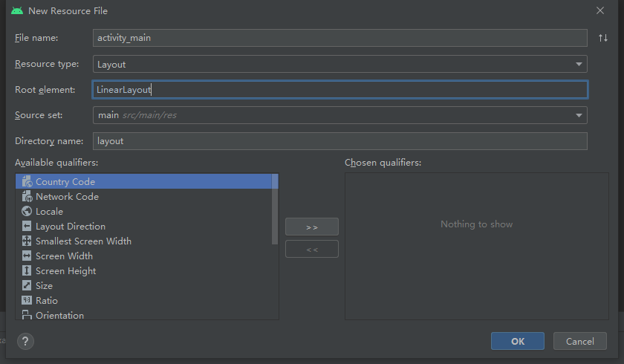Add qualifier with the >> button
Screen dimensions: 624x364
(311, 227)
